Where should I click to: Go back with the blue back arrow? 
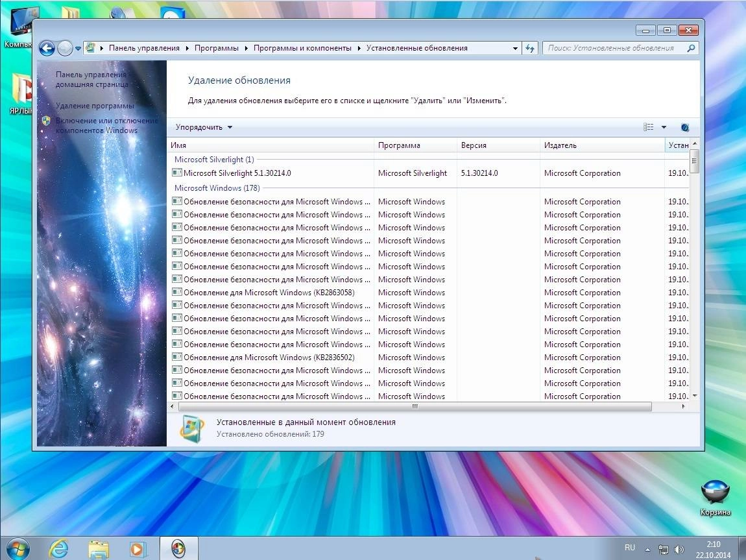(47, 48)
